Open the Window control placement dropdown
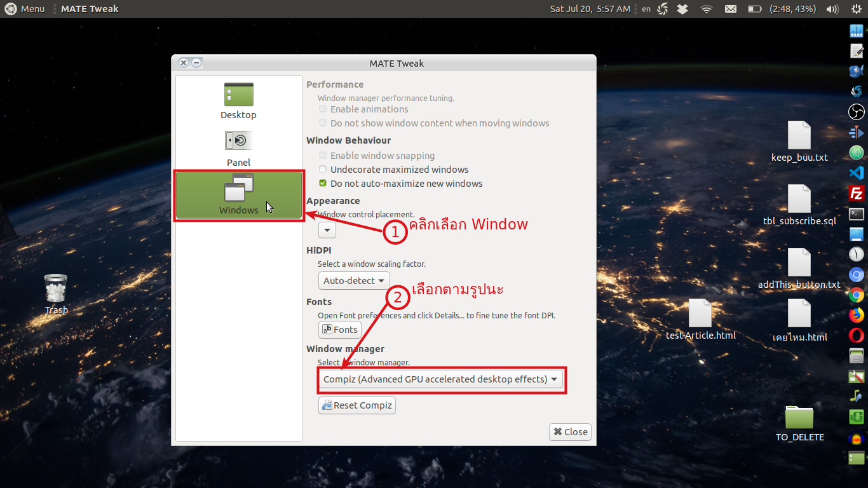 [327, 230]
